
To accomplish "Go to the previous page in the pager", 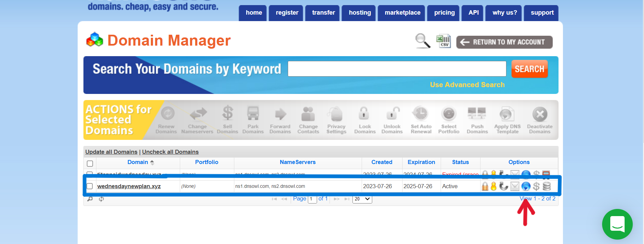I will tap(284, 199).
